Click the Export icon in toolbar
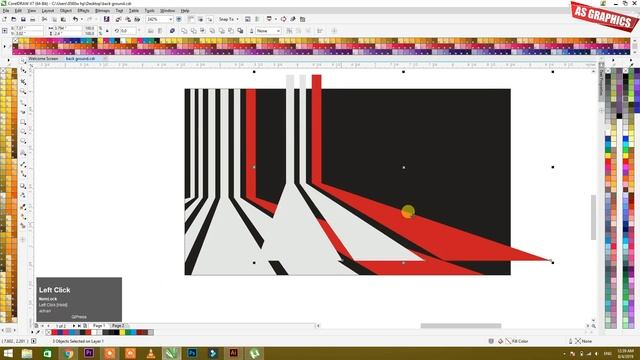Screen dimensions: 640x360 pyautogui.click(x=128, y=19)
